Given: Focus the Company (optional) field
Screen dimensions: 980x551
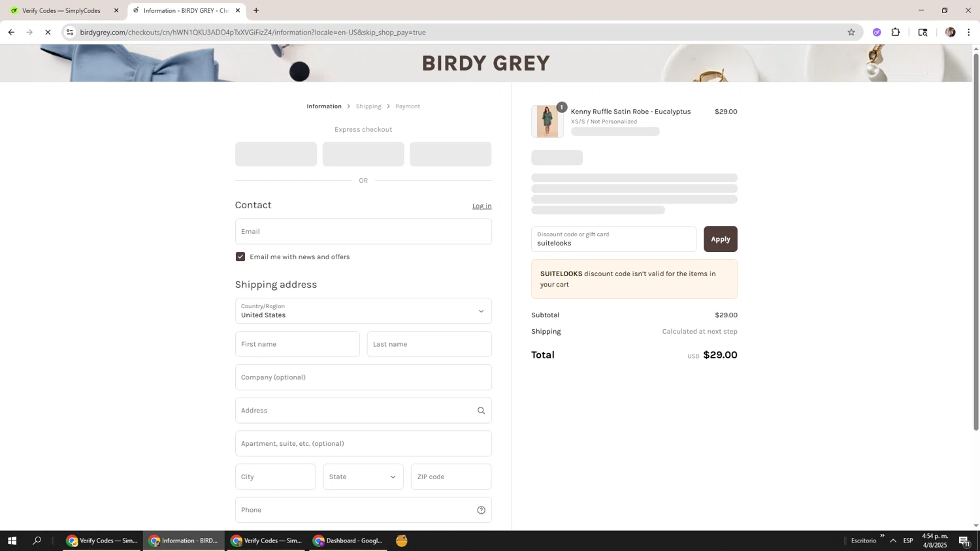Looking at the screenshot, I should [363, 377].
